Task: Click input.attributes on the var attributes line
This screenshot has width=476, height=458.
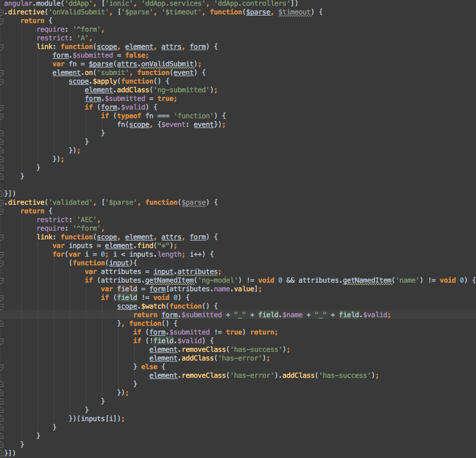Action: click(x=186, y=272)
